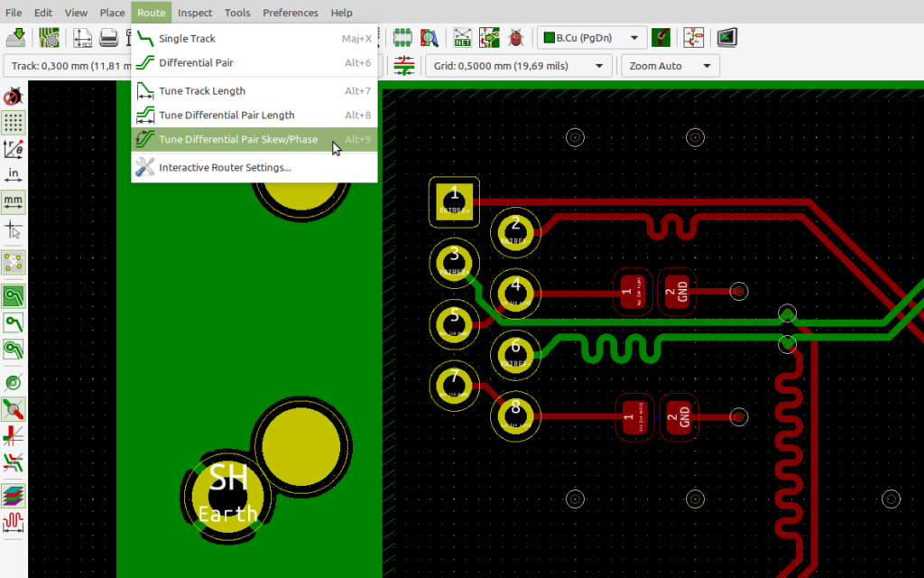
Task: Open the Inspect menu
Action: [x=195, y=13]
